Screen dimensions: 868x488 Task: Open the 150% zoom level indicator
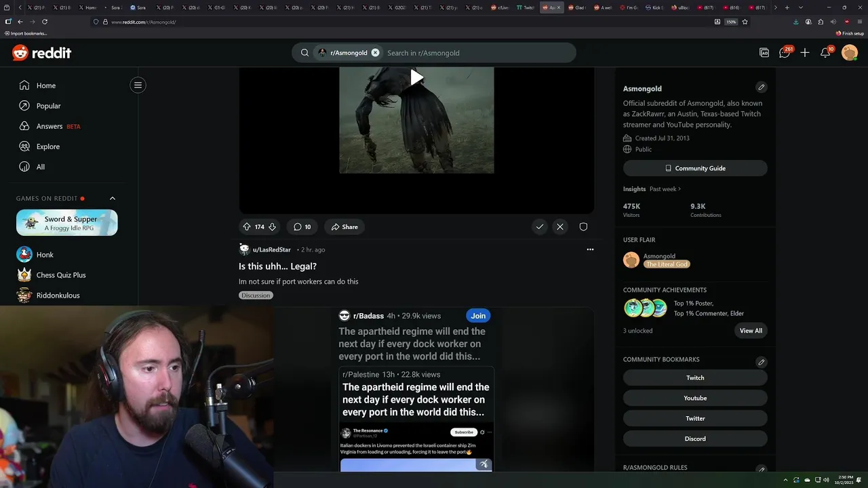click(x=731, y=22)
